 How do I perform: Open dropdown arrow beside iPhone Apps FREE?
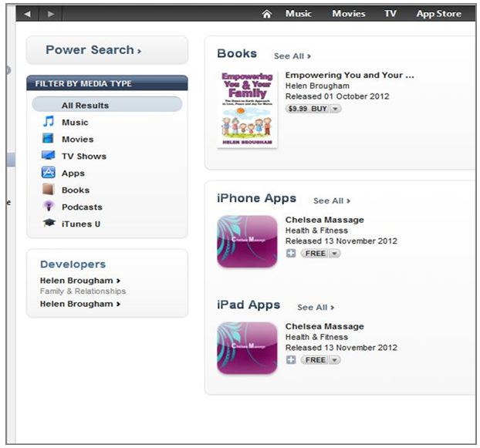click(335, 254)
